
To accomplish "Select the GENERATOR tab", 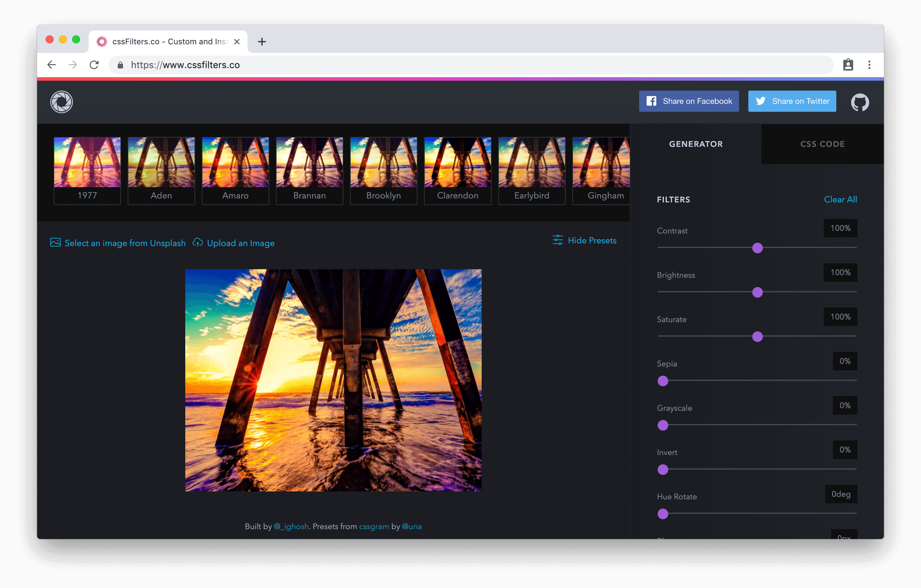I will pos(696,144).
